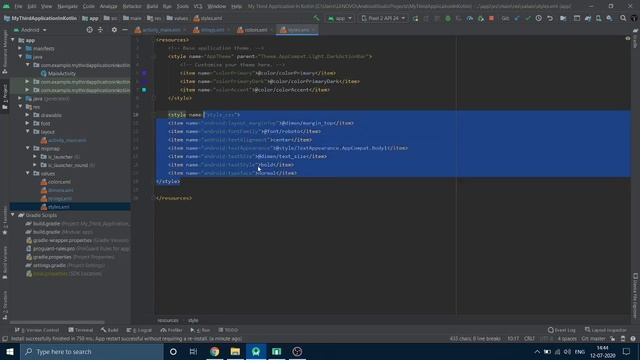Click the Show History clock icon
The width and height of the screenshot is (640, 360).
pos(539,18)
